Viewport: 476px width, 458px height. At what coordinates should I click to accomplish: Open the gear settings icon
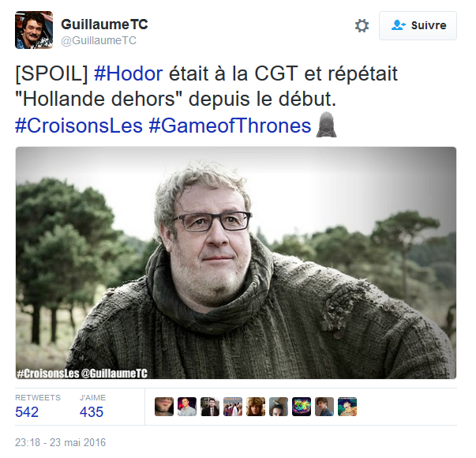pyautogui.click(x=362, y=26)
